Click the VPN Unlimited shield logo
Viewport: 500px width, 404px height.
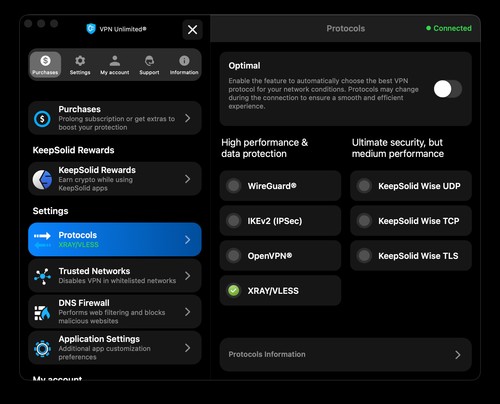91,29
